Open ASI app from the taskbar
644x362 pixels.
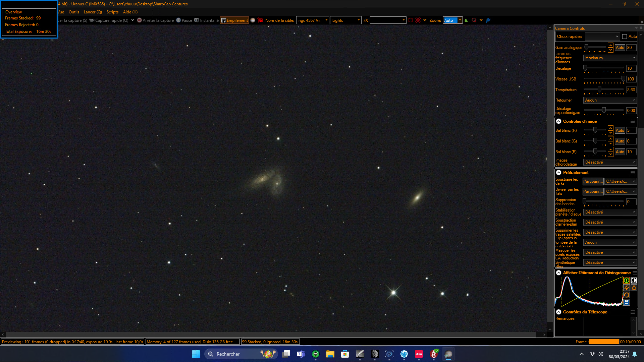click(x=419, y=354)
